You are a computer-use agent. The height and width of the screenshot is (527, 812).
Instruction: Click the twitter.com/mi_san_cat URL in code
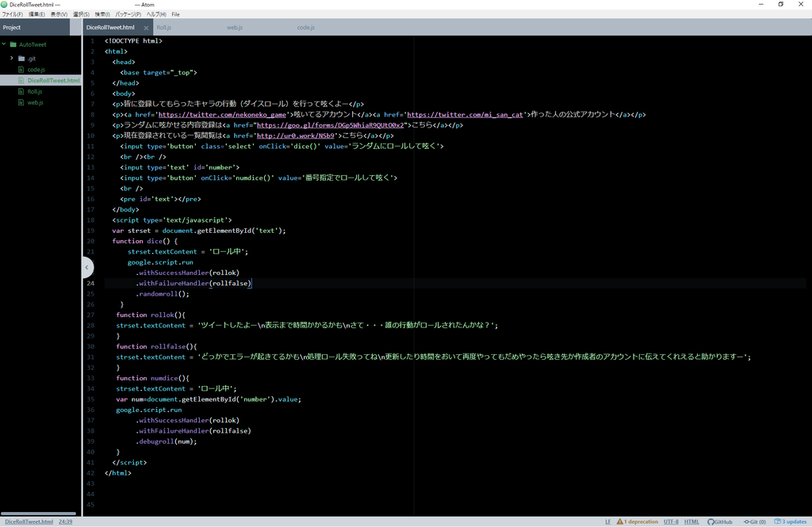tap(465, 115)
